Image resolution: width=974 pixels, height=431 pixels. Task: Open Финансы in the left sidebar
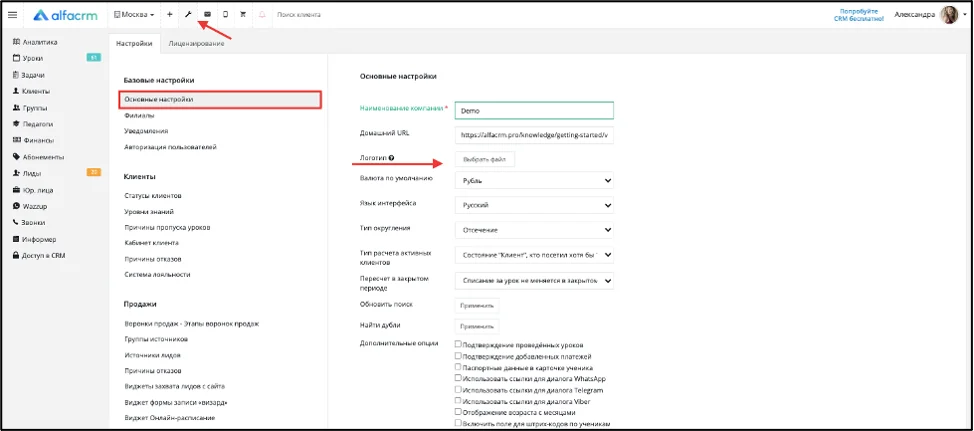38,140
